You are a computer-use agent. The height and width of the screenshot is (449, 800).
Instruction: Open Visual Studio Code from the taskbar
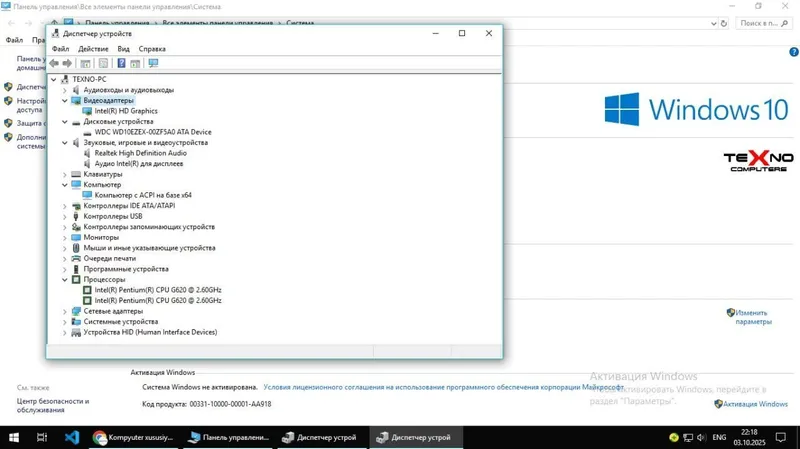click(x=72, y=437)
